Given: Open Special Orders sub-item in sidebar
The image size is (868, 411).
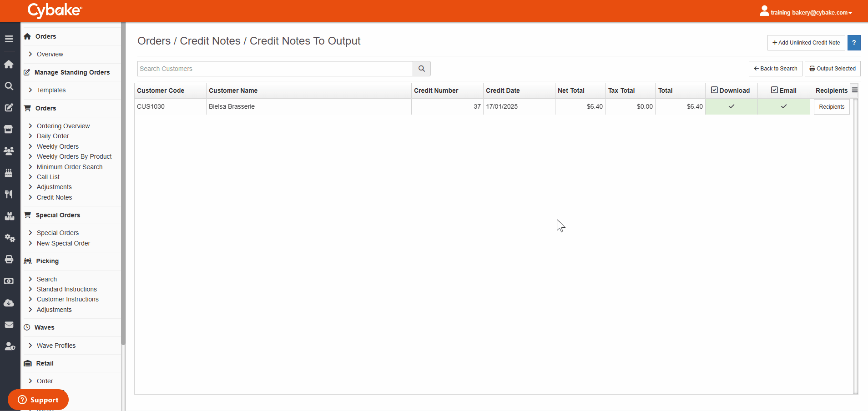Looking at the screenshot, I should tap(57, 233).
